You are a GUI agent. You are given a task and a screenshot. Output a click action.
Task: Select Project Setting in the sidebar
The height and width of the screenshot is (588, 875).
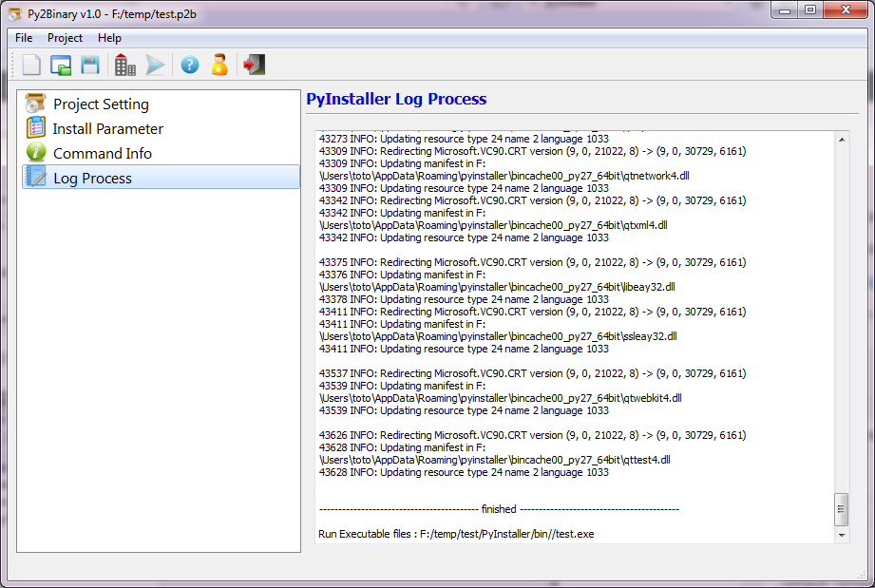point(161,104)
